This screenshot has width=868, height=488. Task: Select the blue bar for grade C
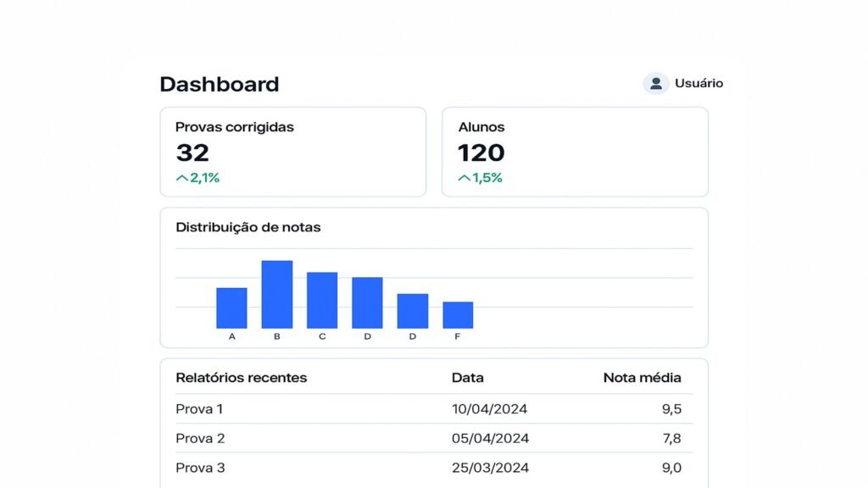[322, 300]
